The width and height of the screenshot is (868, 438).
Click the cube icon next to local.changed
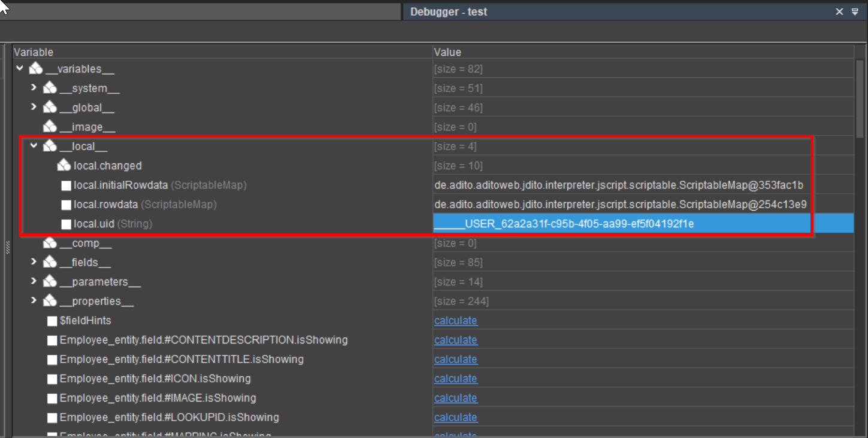64,165
